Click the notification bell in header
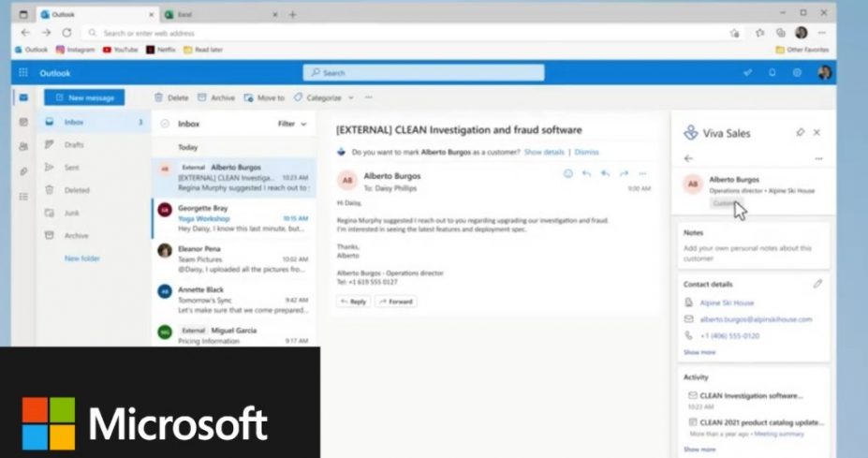This screenshot has height=458, width=868. click(772, 73)
